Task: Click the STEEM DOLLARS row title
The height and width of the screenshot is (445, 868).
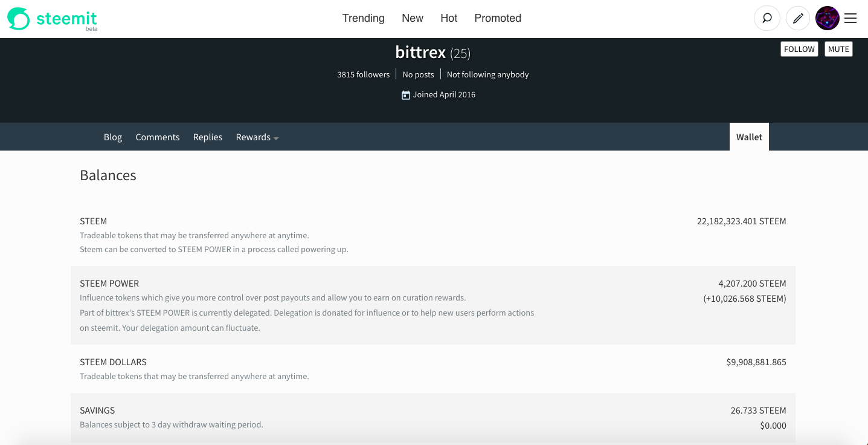Action: (113, 362)
